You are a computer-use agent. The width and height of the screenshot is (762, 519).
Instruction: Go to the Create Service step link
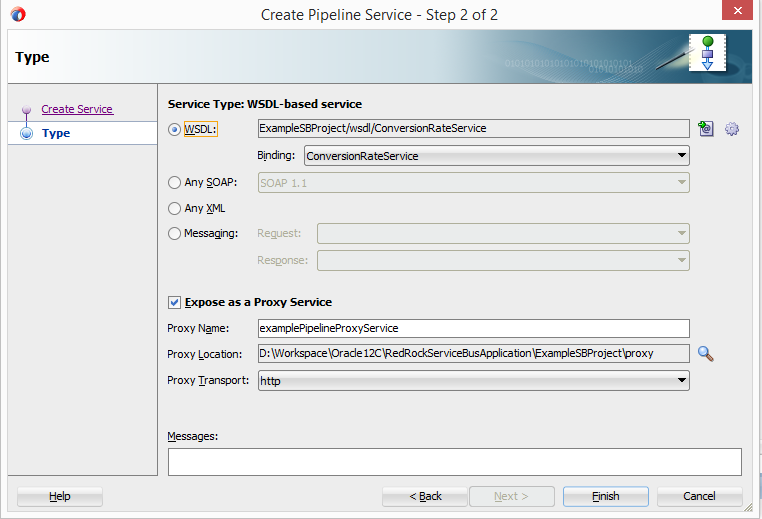pyautogui.click(x=77, y=109)
